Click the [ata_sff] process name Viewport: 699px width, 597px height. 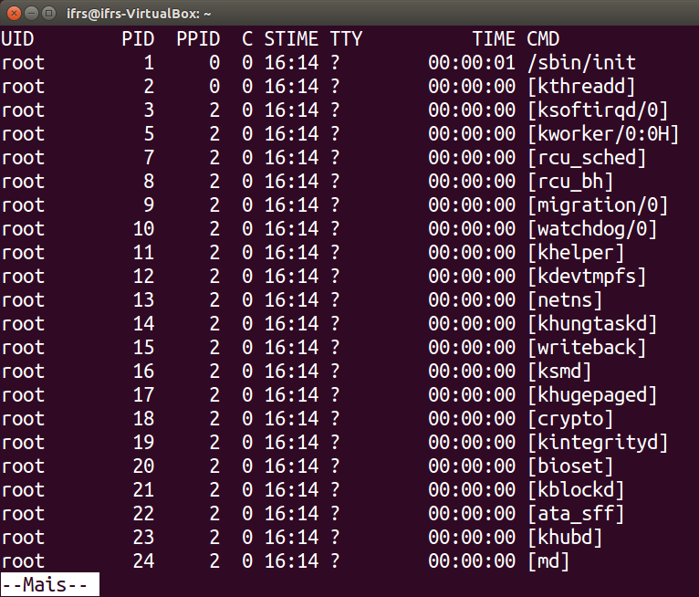point(576,514)
